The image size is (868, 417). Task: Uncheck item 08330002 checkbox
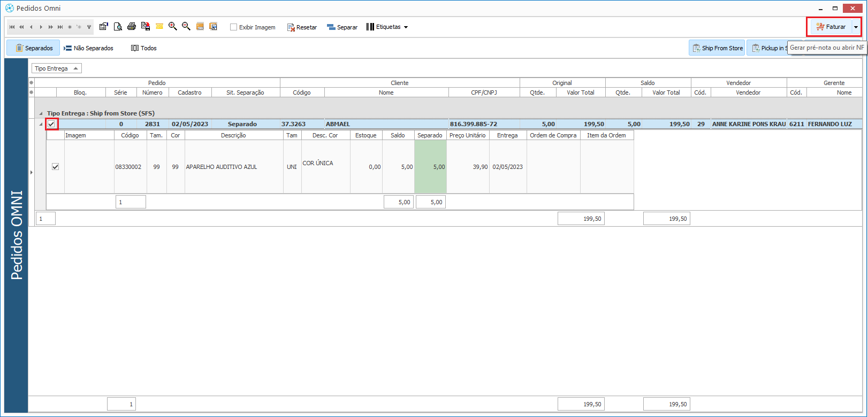coord(55,167)
